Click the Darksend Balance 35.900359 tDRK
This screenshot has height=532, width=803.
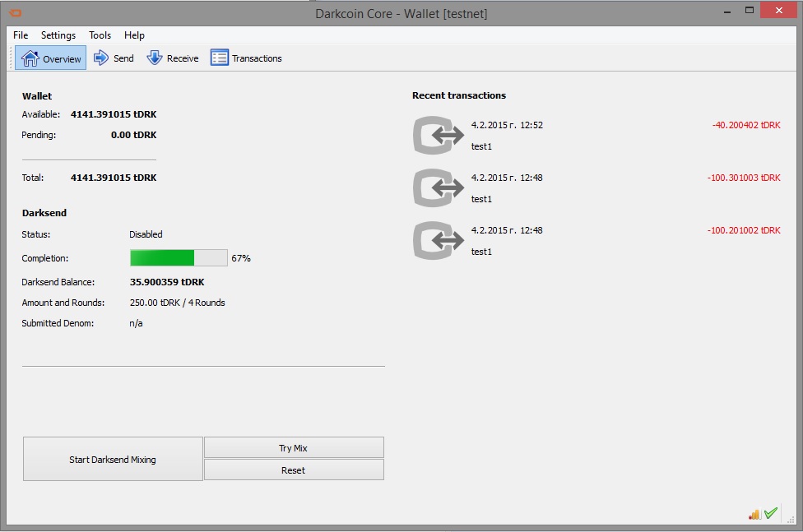167,282
